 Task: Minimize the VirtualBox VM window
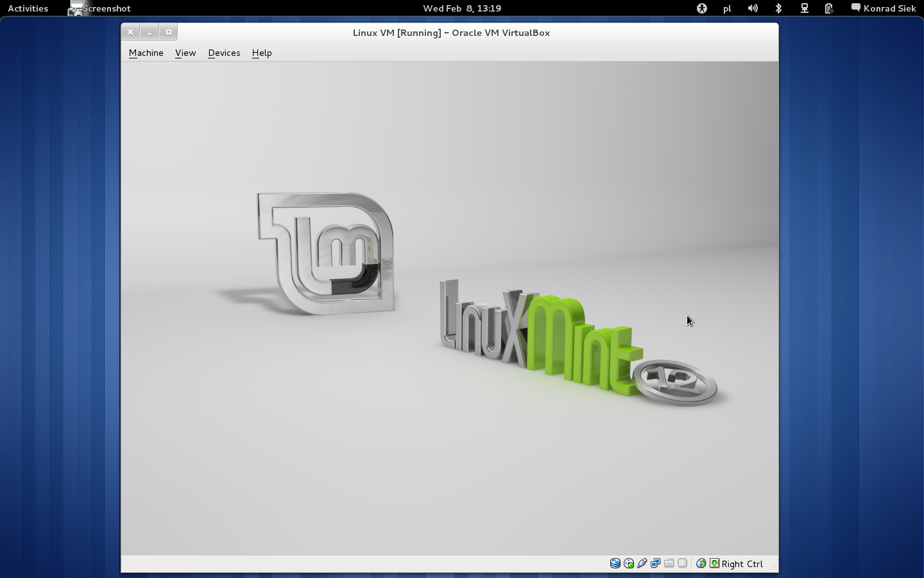(x=150, y=32)
